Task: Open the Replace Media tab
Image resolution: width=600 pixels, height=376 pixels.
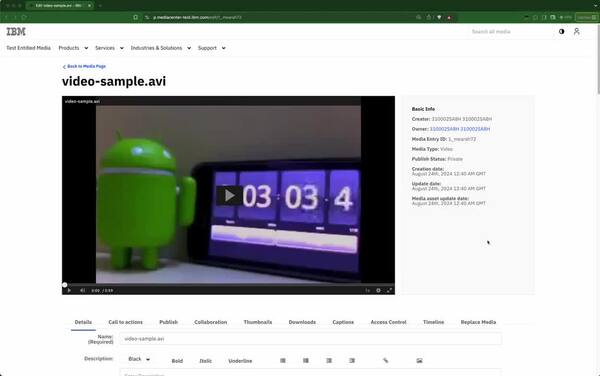Action: (x=478, y=322)
